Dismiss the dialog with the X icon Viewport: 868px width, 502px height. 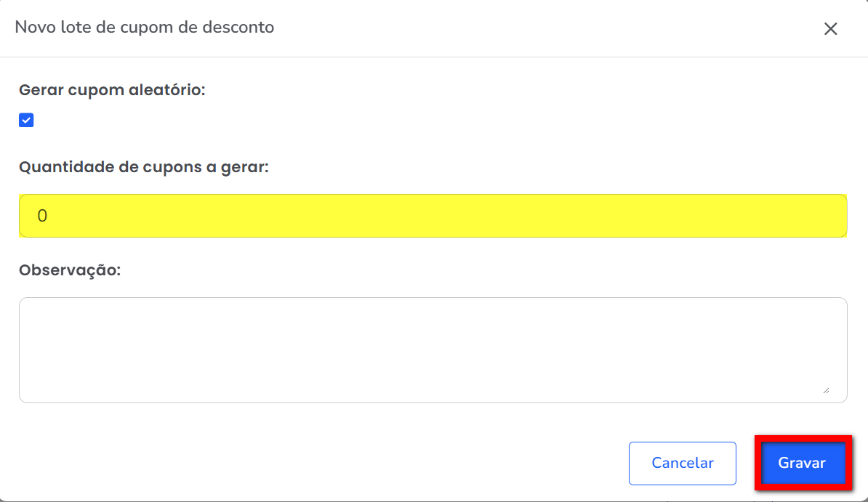click(830, 29)
